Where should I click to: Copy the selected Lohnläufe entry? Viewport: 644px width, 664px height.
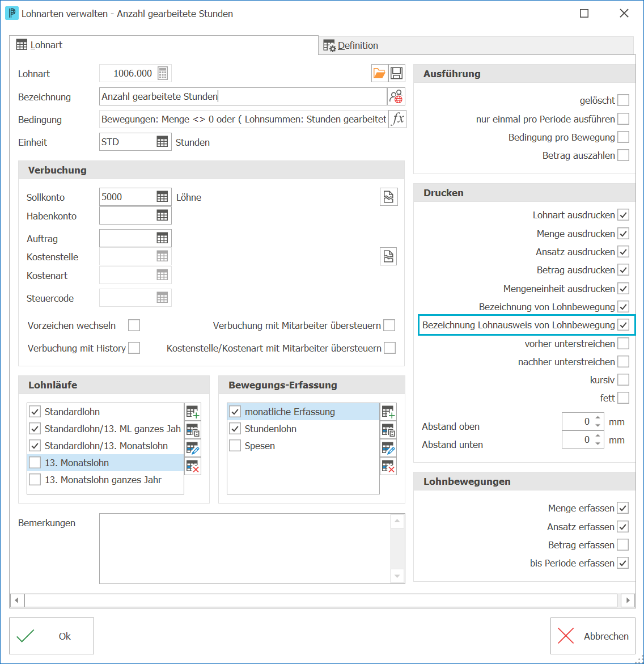coord(193,430)
